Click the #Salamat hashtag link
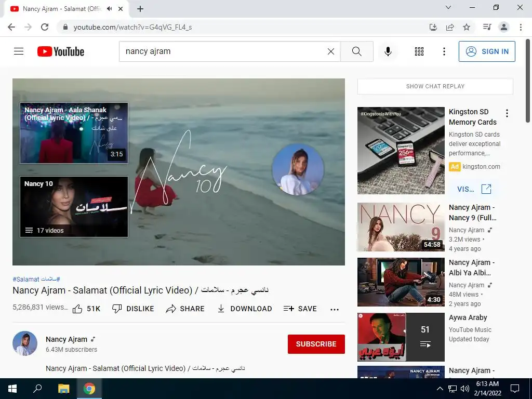 (26, 279)
